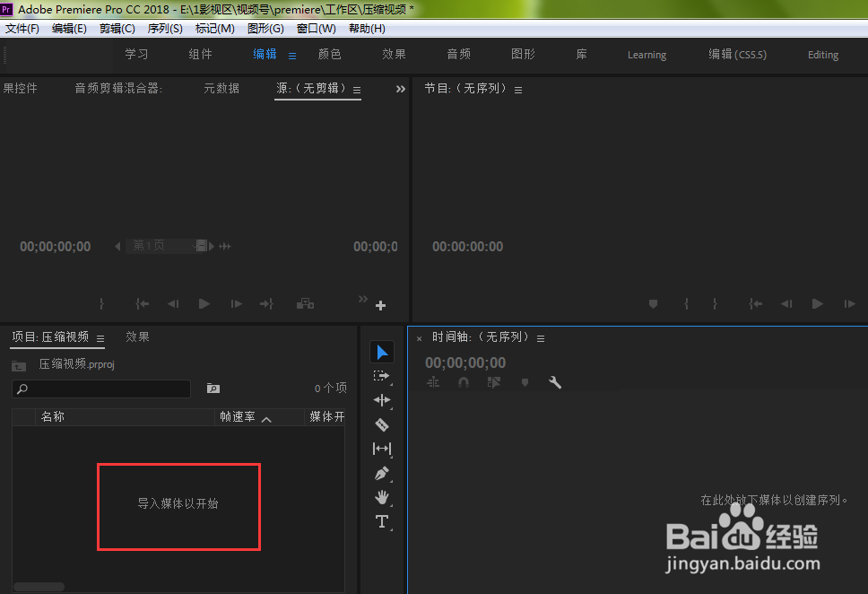
Task: Select the Type tool
Action: click(381, 521)
